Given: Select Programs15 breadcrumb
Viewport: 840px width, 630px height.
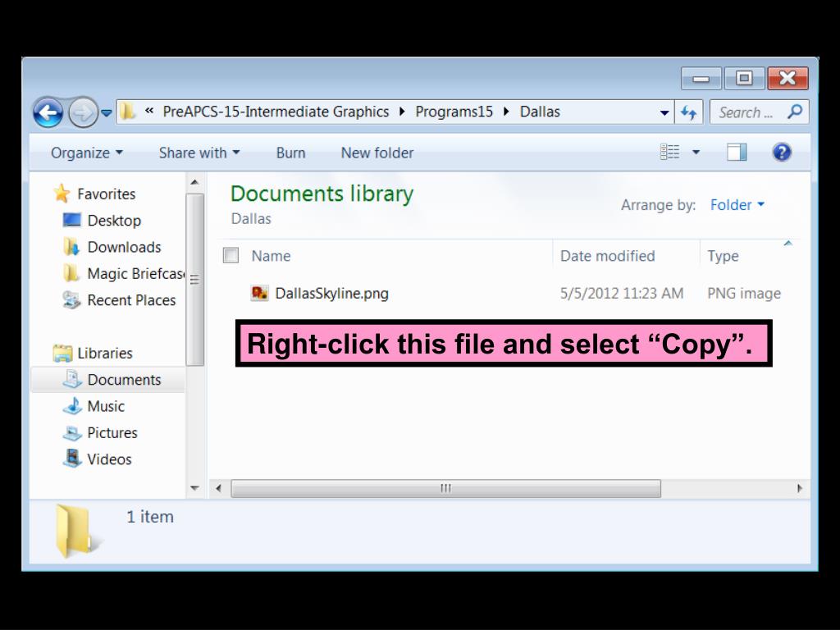Looking at the screenshot, I should (454, 112).
